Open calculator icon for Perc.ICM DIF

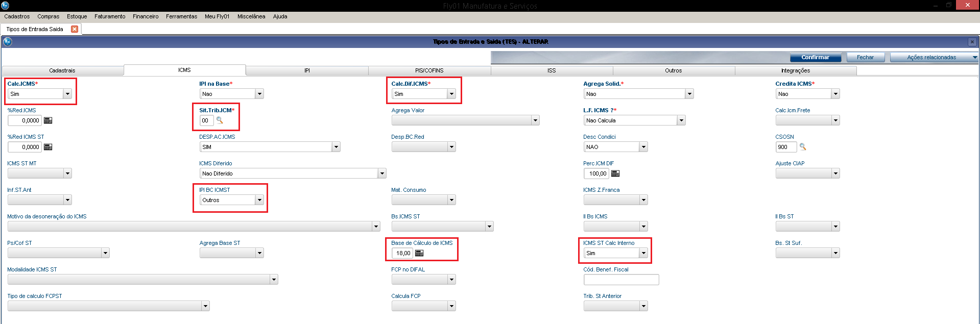[615, 173]
